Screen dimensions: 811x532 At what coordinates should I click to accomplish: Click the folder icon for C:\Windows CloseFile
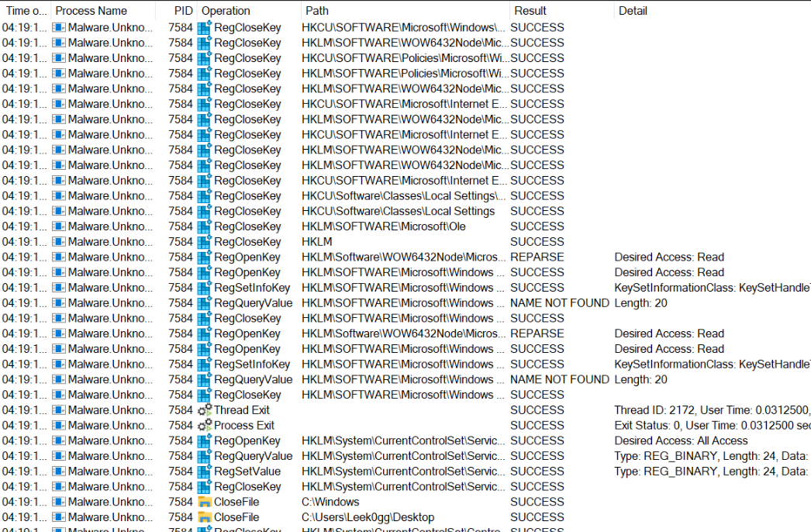pos(205,502)
